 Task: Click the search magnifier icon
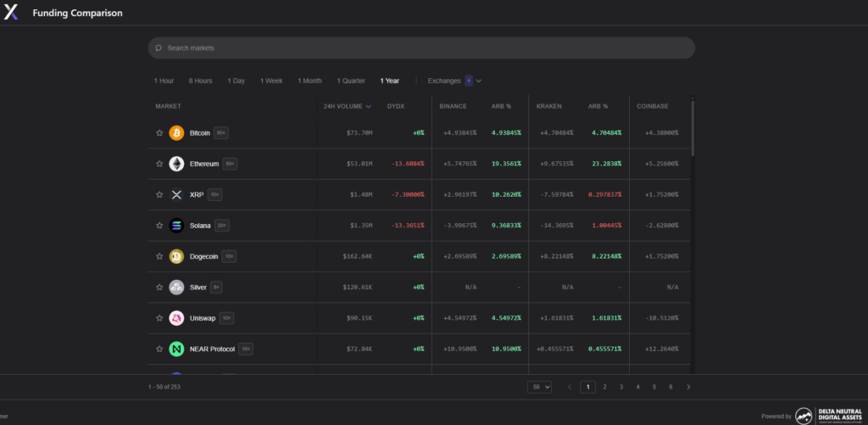point(159,48)
